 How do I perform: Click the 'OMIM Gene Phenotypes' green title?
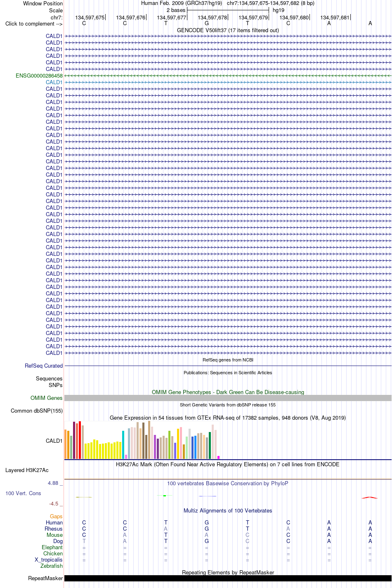point(228,392)
